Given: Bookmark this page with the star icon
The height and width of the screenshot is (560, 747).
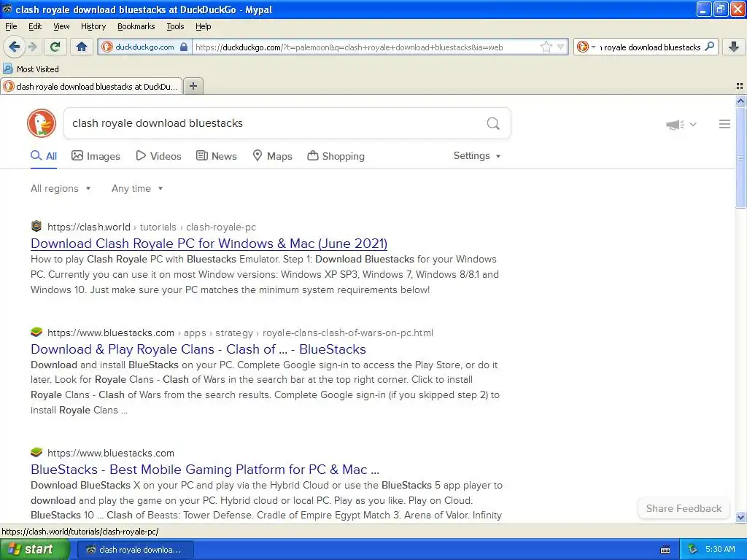Looking at the screenshot, I should coord(546,47).
